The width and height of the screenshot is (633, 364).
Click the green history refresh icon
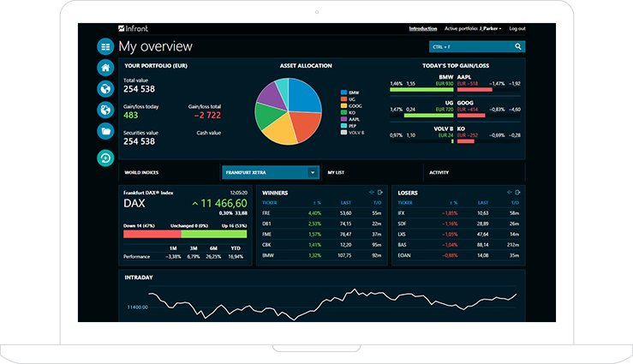[x=105, y=158]
